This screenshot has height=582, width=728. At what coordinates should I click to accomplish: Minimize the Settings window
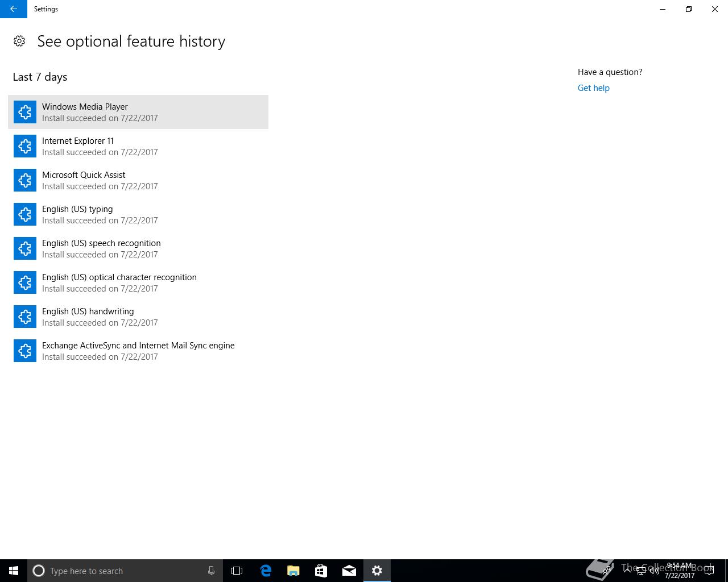click(663, 9)
